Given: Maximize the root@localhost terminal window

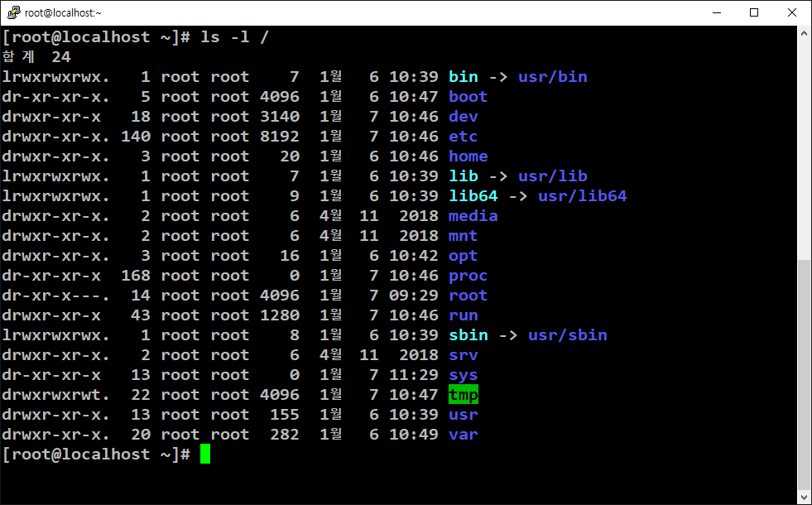Looking at the screenshot, I should pos(754,12).
